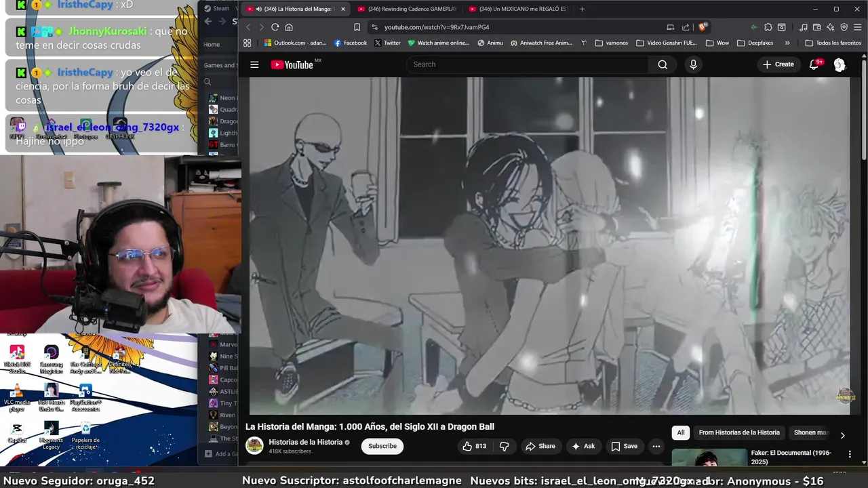Click the Ask button under video
868x488 pixels.
click(583, 446)
